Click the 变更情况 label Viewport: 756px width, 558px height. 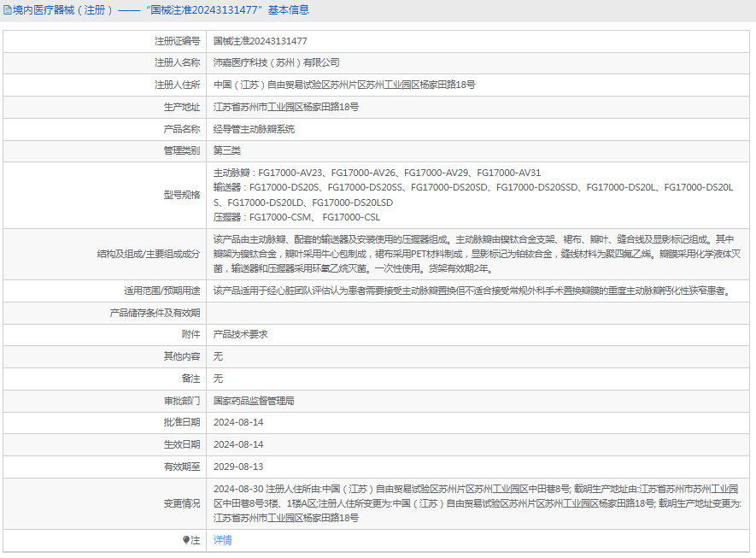[182, 503]
